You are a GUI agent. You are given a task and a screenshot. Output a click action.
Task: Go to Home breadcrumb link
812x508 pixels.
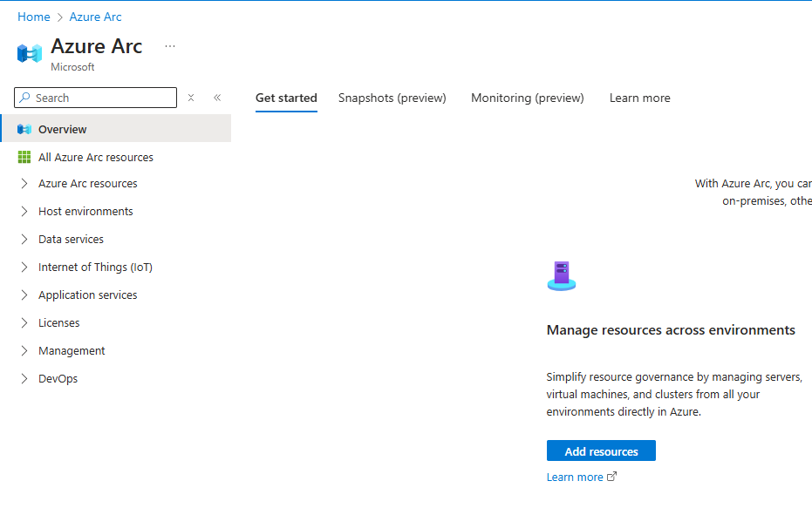point(34,17)
